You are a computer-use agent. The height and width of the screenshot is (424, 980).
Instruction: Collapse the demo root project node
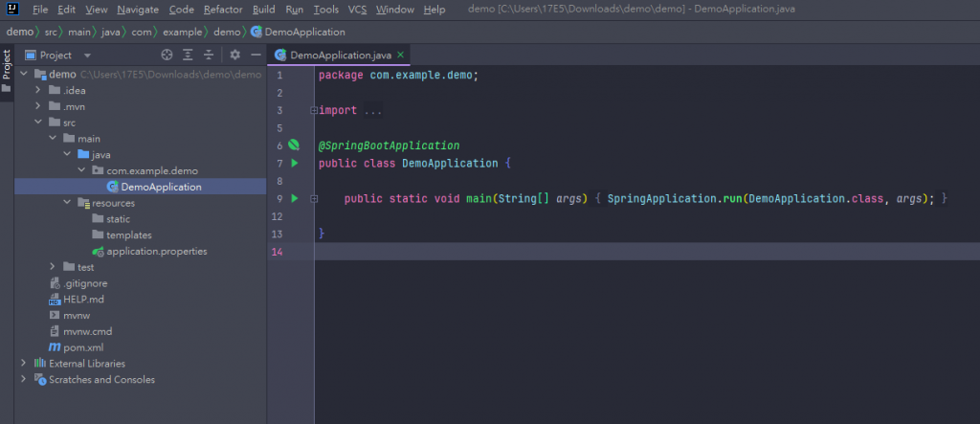tap(24, 74)
